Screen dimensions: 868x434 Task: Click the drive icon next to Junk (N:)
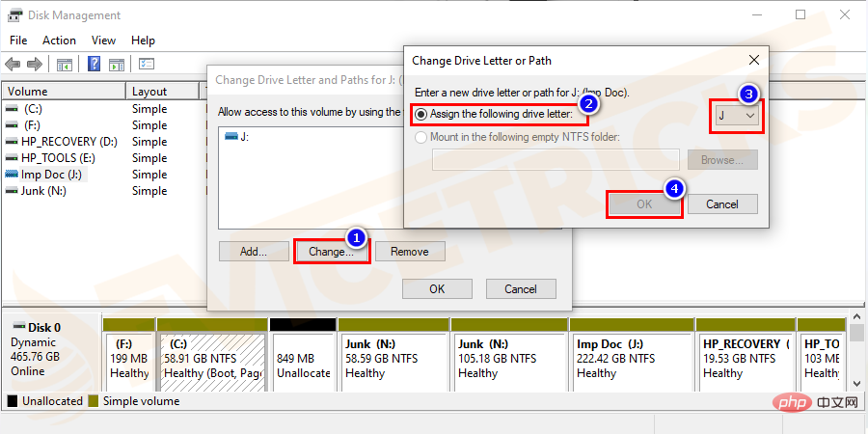point(11,191)
